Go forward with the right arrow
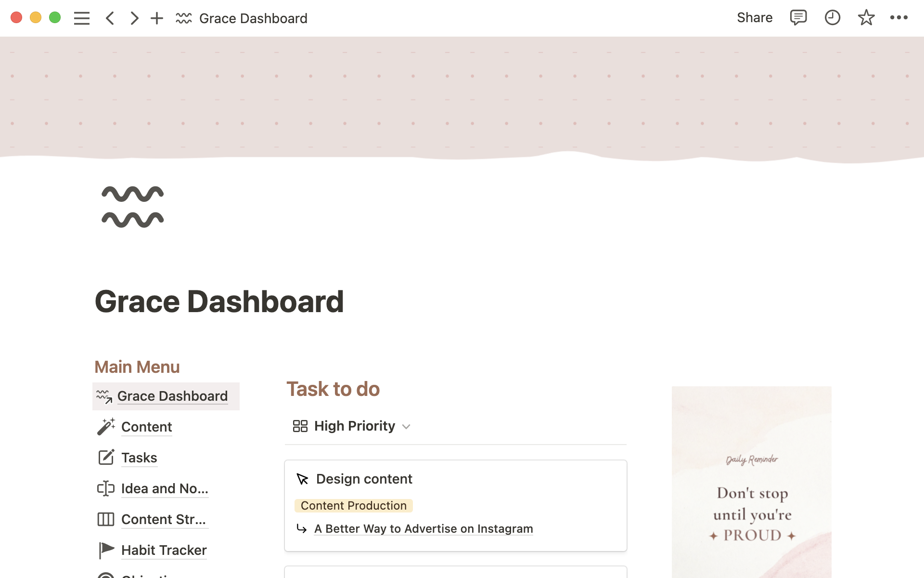Image resolution: width=924 pixels, height=578 pixels. point(134,18)
